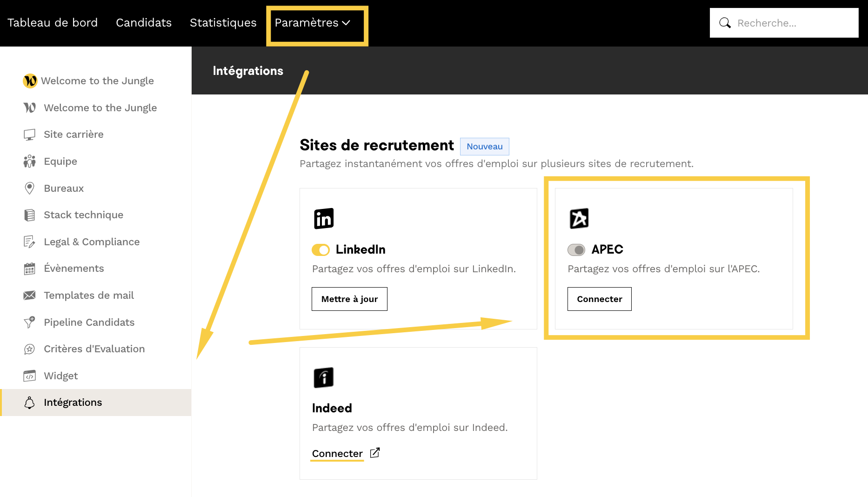Viewport: 868px width, 497px height.
Task: Disable the LinkedIn integration toggle
Action: click(320, 250)
